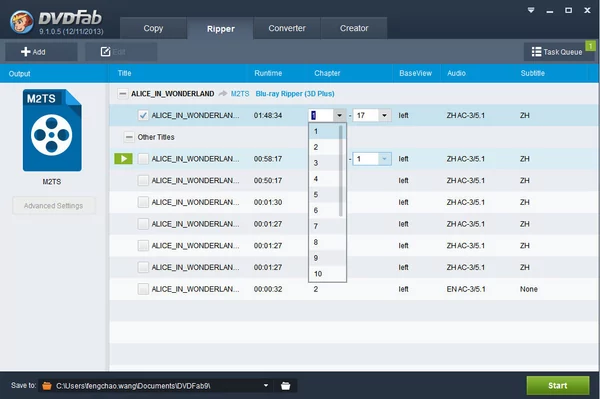600x399 pixels.
Task: Click the Add button with plus icon
Action: tap(41, 52)
